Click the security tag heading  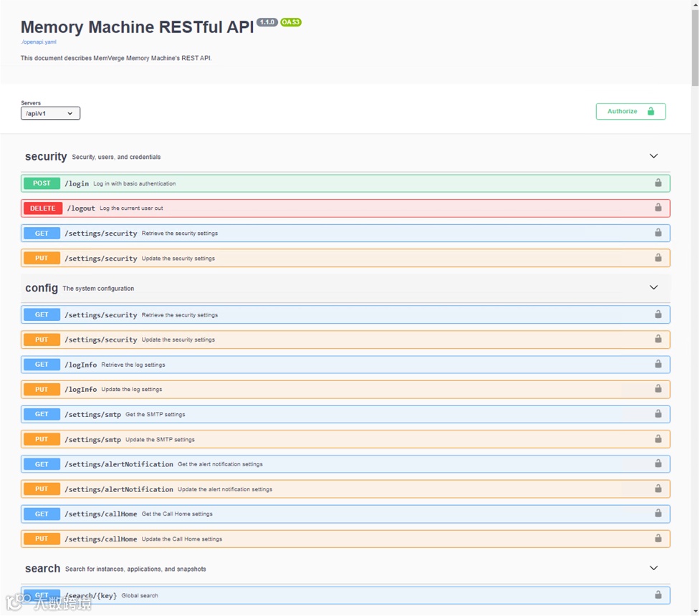[x=46, y=156]
